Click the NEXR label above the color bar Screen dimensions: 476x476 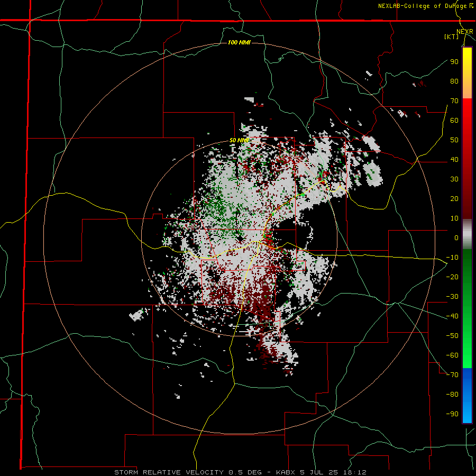[x=465, y=32]
